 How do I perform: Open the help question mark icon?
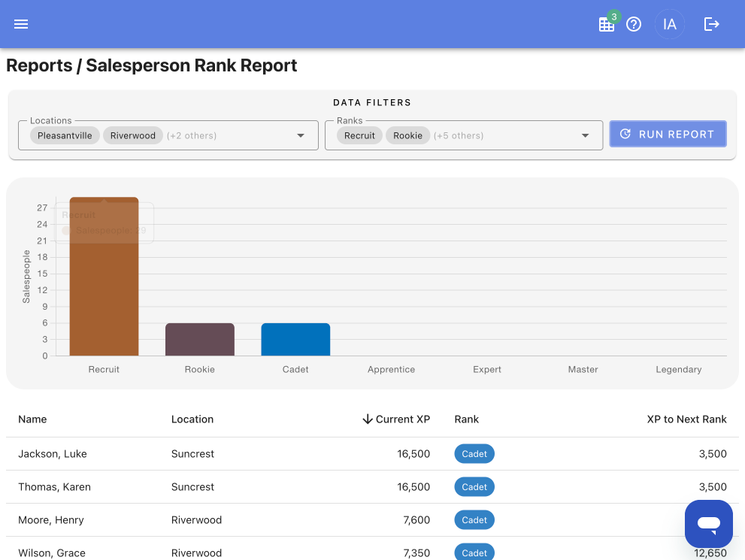point(634,24)
